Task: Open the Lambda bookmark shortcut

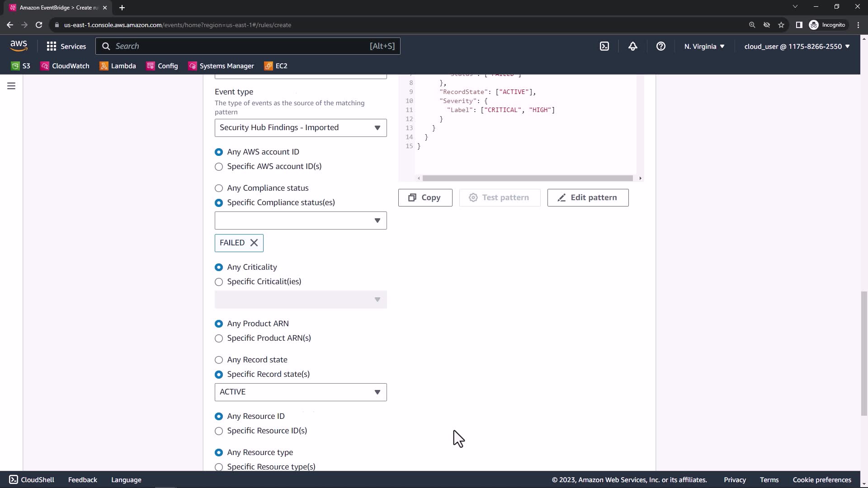Action: pos(118,66)
